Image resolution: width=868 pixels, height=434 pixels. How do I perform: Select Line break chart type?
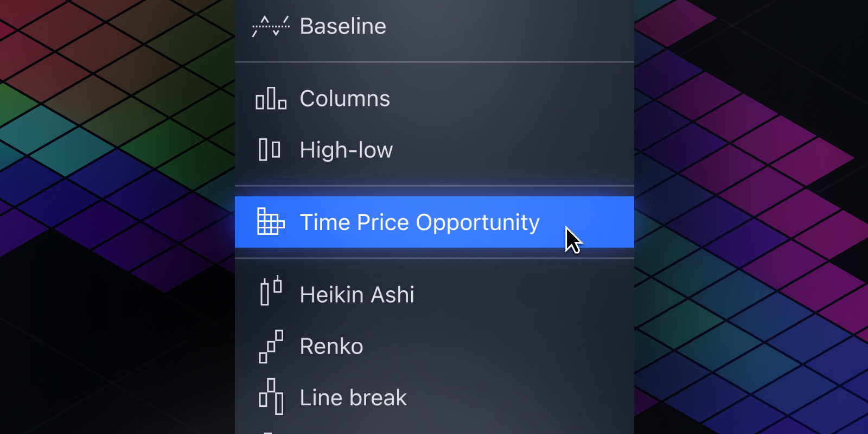click(435, 398)
